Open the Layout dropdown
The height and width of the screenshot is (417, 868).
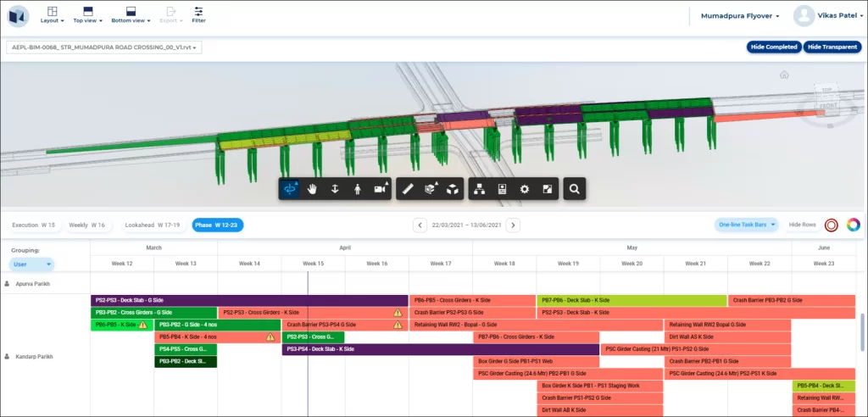coord(52,14)
